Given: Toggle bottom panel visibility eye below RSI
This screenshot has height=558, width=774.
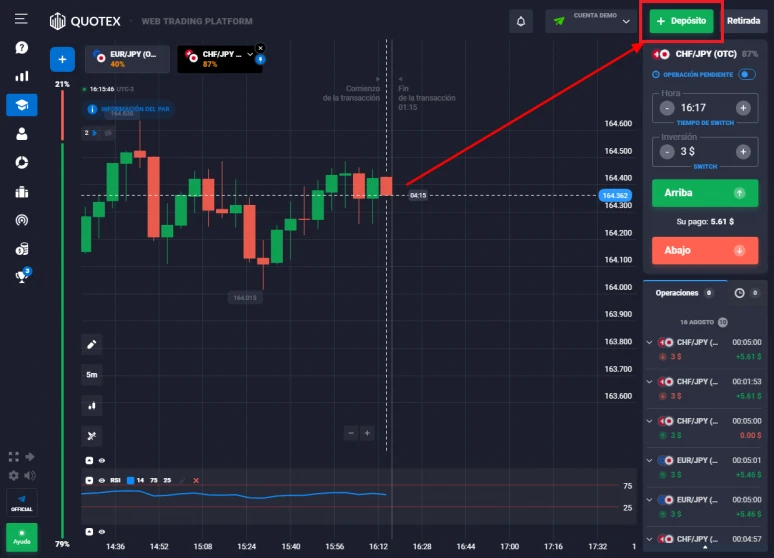Looking at the screenshot, I should point(102,532).
